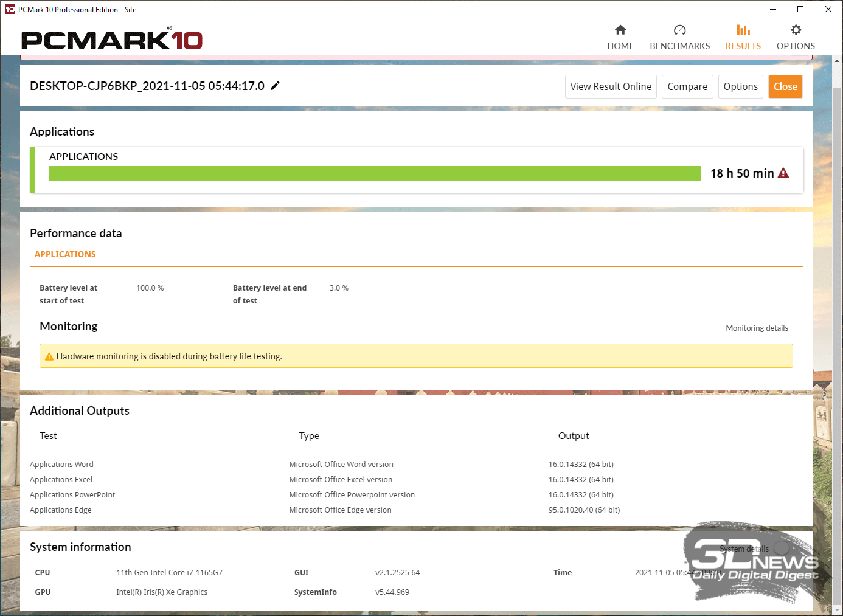Click the PowerPoint output 16.0.14332 (64 bit)
Viewport: 843px width, 616px height.
pyautogui.click(x=581, y=494)
